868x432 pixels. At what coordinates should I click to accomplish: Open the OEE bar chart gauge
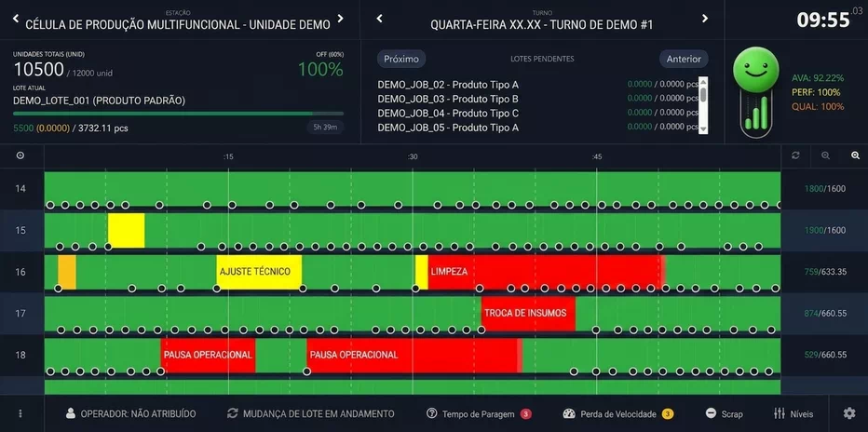(x=755, y=114)
